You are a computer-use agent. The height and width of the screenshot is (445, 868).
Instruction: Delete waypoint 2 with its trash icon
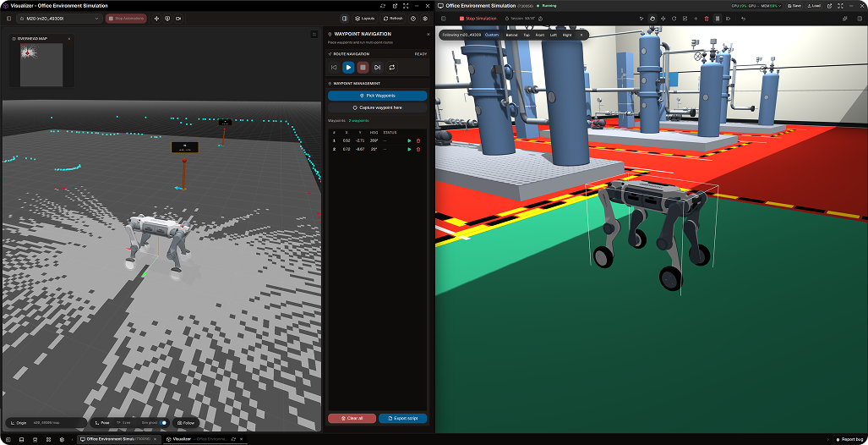click(418, 149)
